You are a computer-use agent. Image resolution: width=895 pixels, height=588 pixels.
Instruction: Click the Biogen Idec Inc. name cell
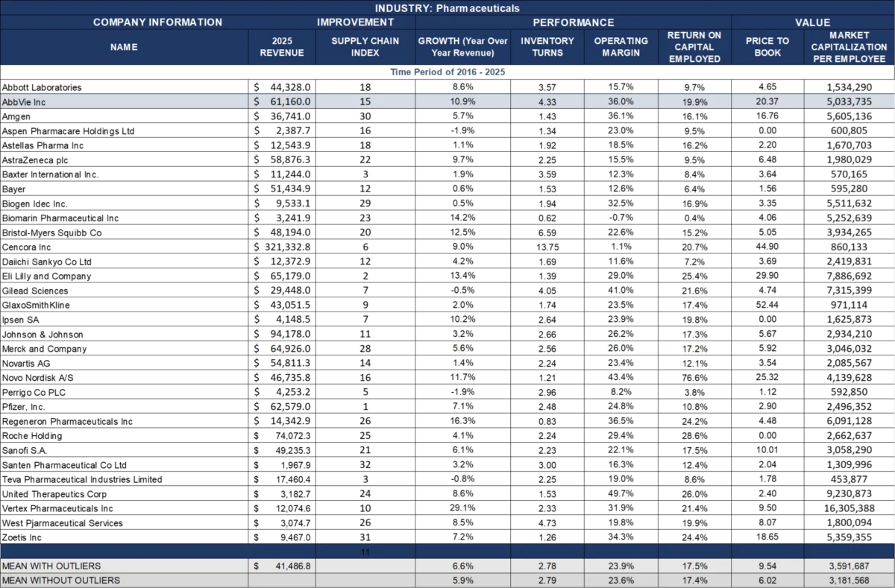[x=124, y=203]
